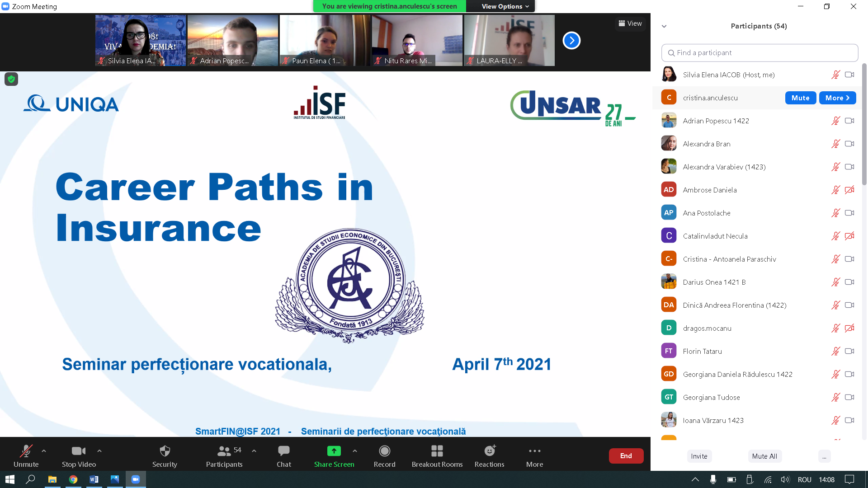Open Windows taskbar search
Image resolution: width=868 pixels, height=488 pixels.
30,479
